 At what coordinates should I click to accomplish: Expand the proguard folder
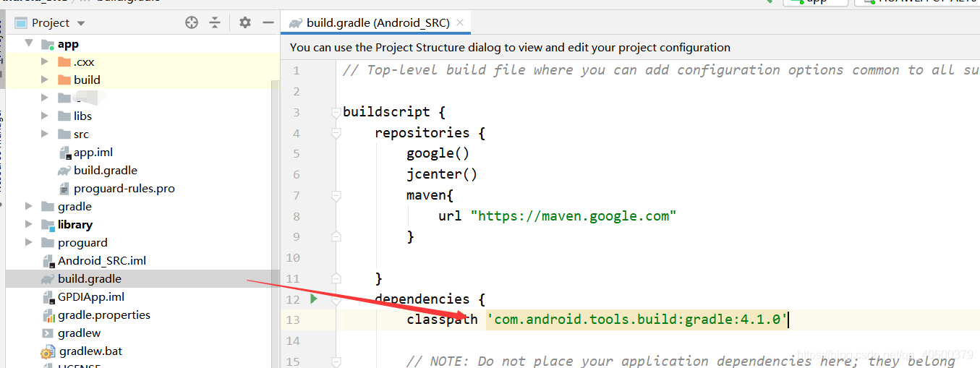[x=29, y=242]
